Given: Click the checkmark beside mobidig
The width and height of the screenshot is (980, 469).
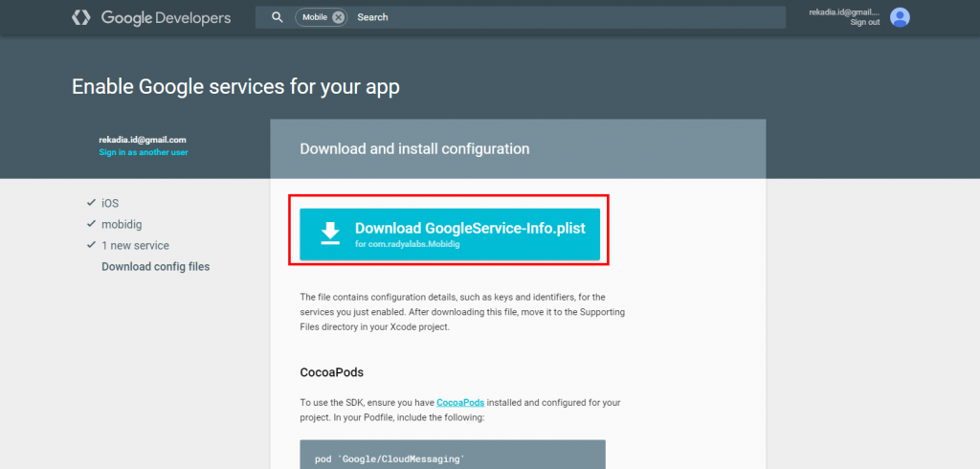Looking at the screenshot, I should pyautogui.click(x=91, y=224).
